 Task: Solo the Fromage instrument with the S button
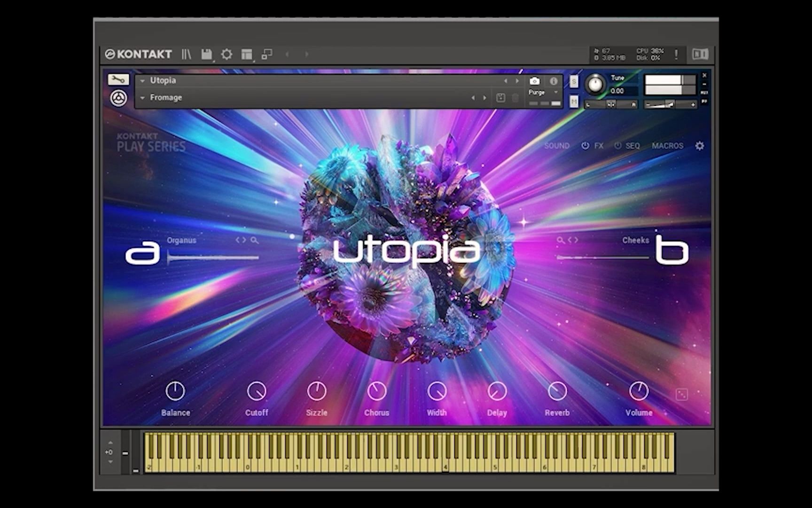573,81
